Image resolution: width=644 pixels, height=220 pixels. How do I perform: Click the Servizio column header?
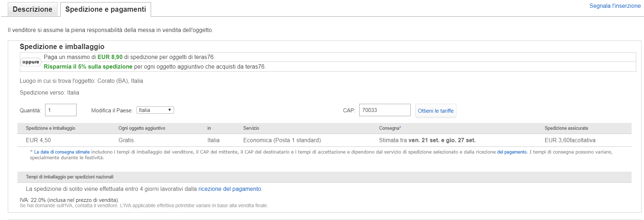point(251,128)
